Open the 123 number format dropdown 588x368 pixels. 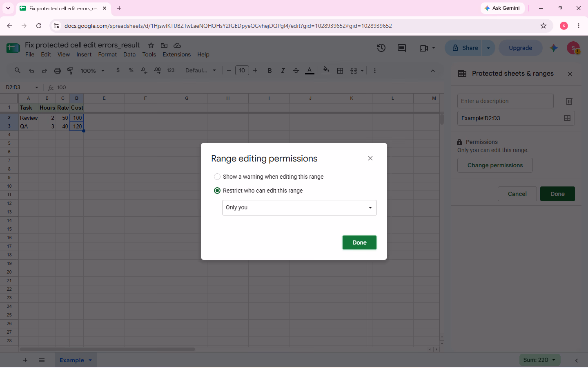tap(171, 70)
